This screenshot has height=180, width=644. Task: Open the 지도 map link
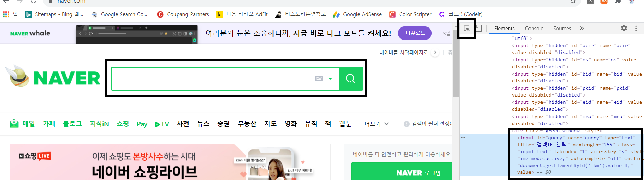tap(270, 124)
